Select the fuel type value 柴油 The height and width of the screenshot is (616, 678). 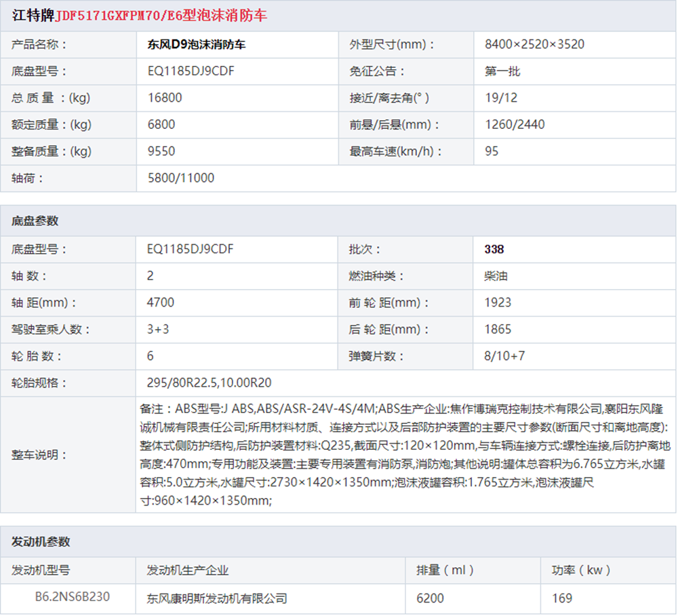(x=496, y=276)
